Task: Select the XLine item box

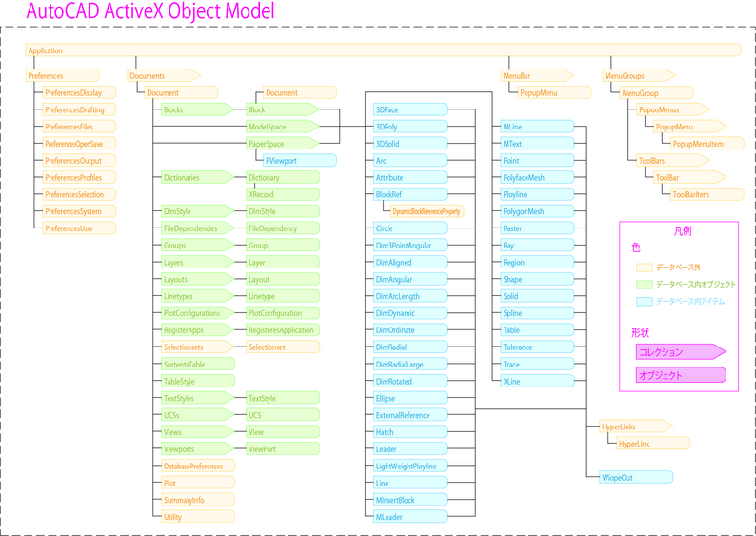Action: tap(538, 381)
